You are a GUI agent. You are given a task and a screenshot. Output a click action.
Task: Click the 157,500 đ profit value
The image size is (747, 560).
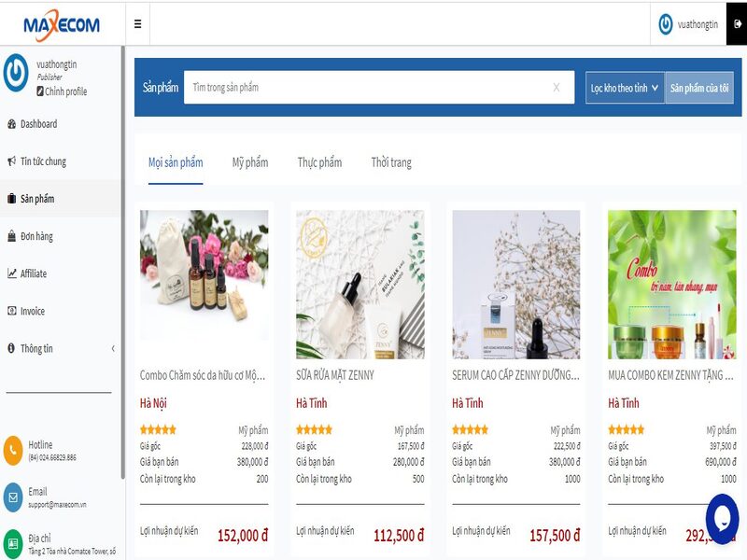tap(555, 536)
